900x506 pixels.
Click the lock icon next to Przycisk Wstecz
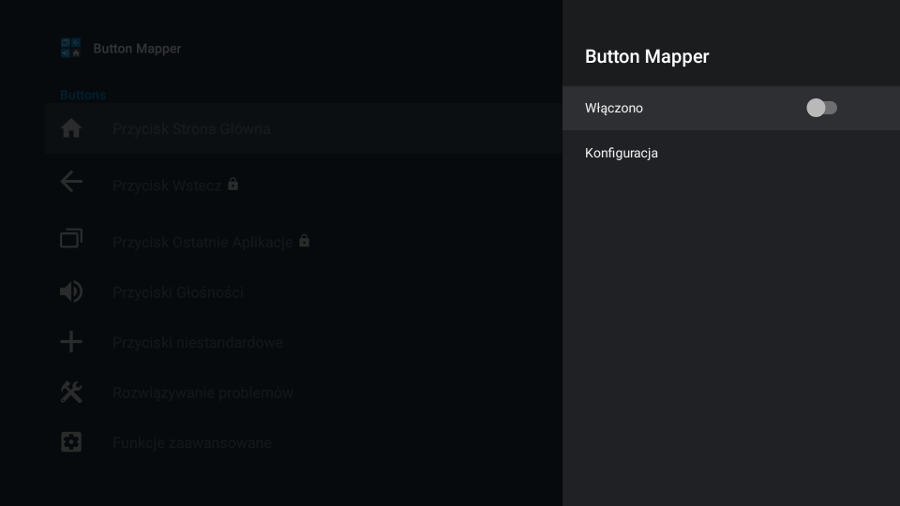tap(232, 184)
